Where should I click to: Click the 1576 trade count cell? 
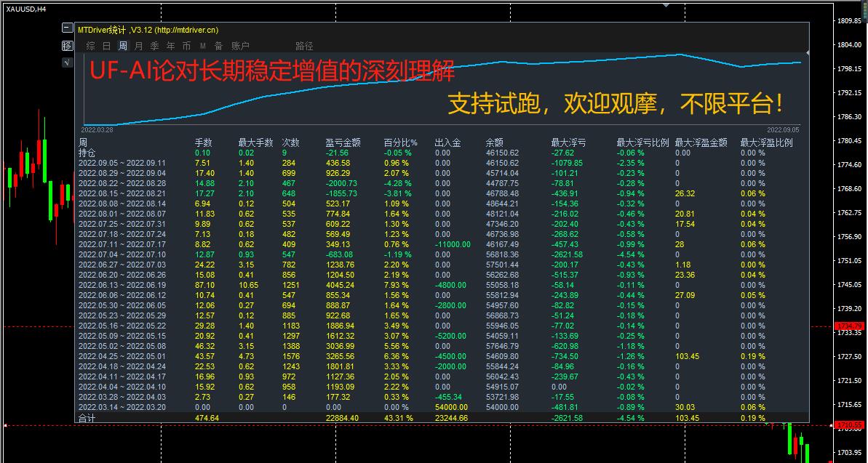pyautogui.click(x=291, y=356)
